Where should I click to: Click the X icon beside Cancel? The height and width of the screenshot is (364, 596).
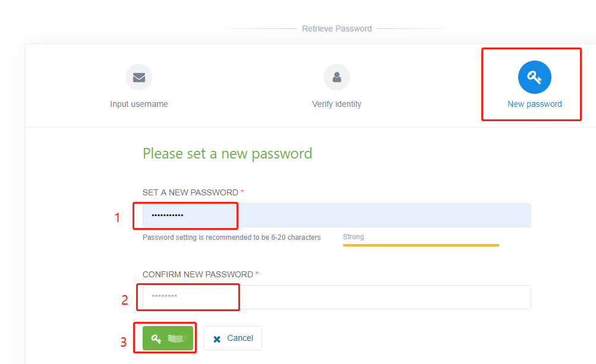217,339
